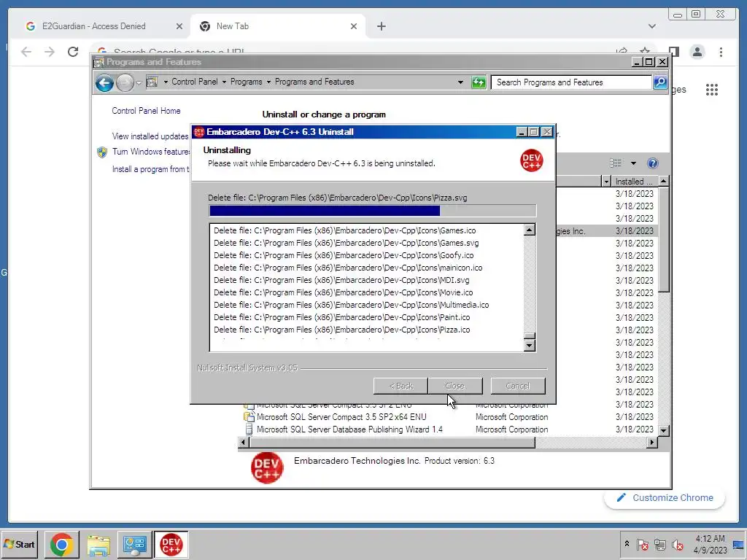747x560 pixels.
Task: Click the change view icon
Action: pos(616,163)
